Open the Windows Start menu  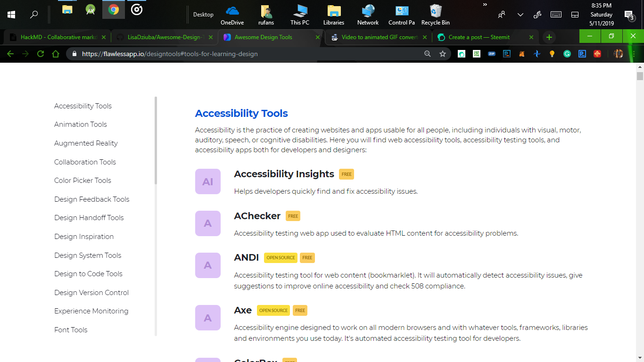[11, 15]
